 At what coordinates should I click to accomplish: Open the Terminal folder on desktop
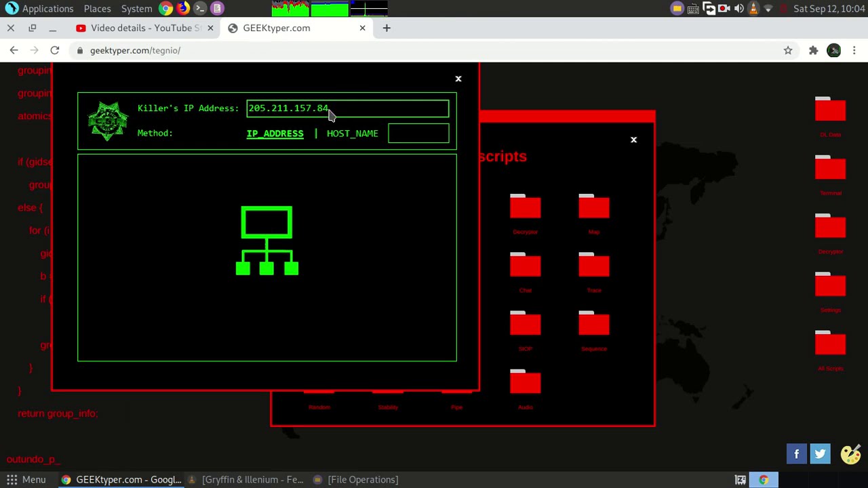click(x=830, y=169)
